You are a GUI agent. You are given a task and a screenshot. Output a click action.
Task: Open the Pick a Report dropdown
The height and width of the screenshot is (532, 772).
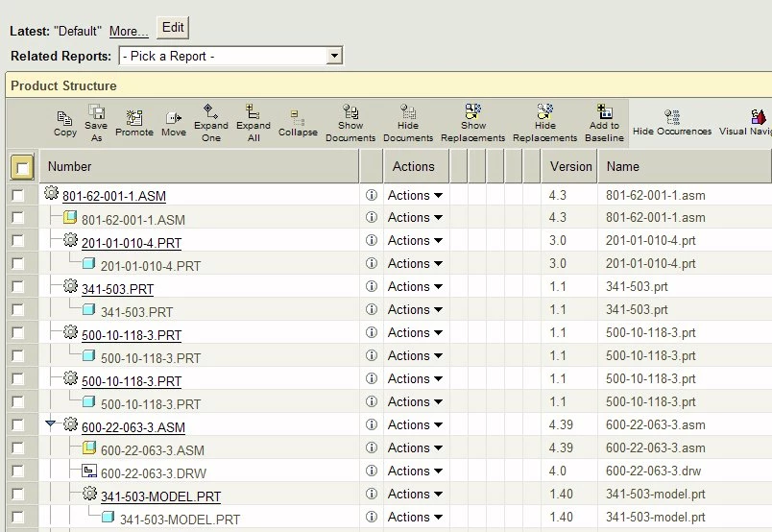pos(230,56)
